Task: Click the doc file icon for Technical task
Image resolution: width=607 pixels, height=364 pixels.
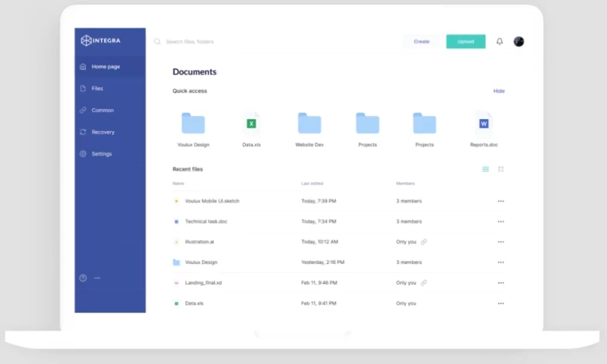Action: pyautogui.click(x=176, y=221)
